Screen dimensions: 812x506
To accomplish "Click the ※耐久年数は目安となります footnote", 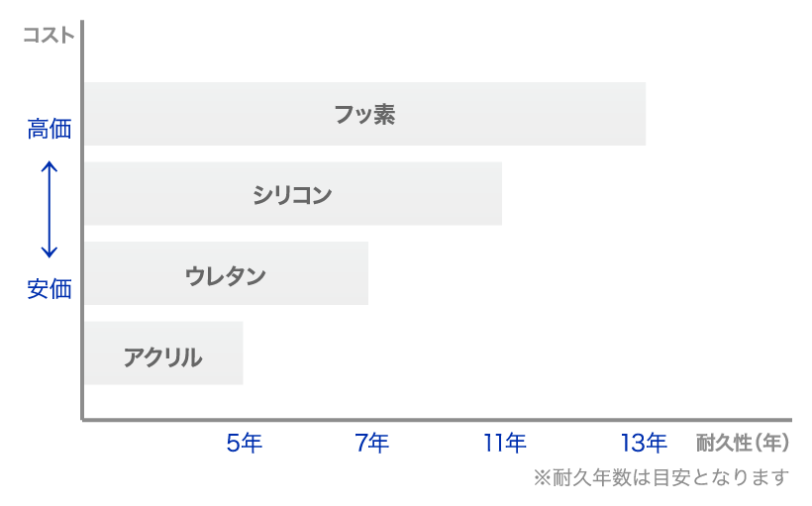I will tap(661, 477).
